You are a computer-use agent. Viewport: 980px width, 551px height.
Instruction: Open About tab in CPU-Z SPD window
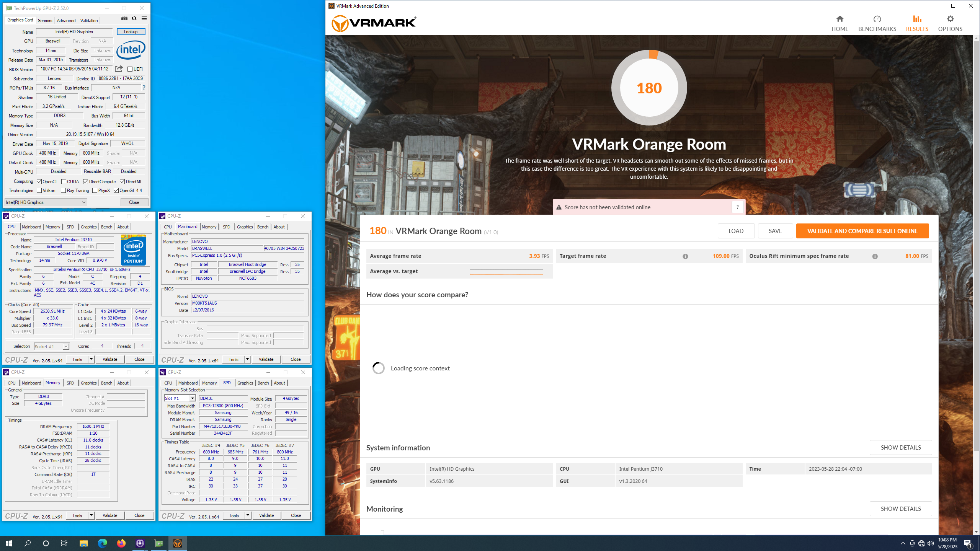point(279,383)
